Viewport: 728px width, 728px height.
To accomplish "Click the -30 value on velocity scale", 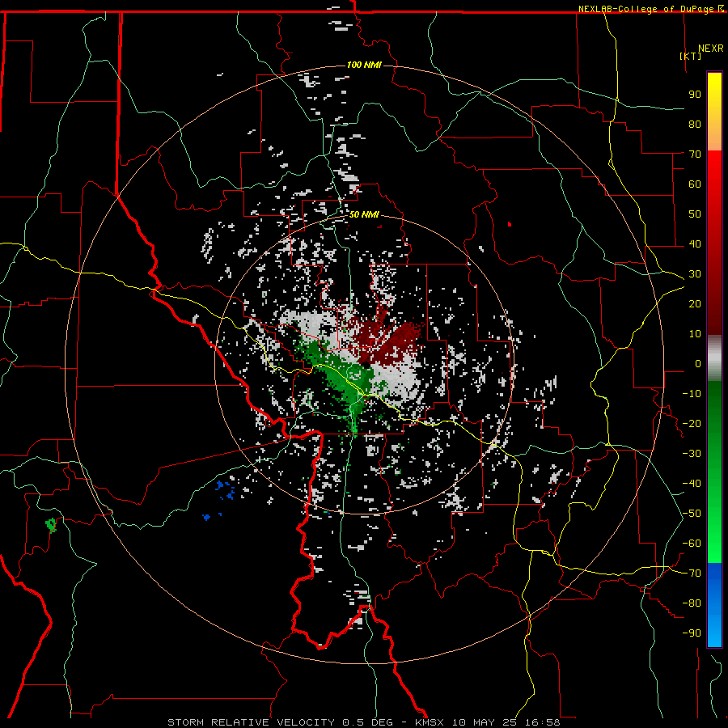I will point(692,454).
